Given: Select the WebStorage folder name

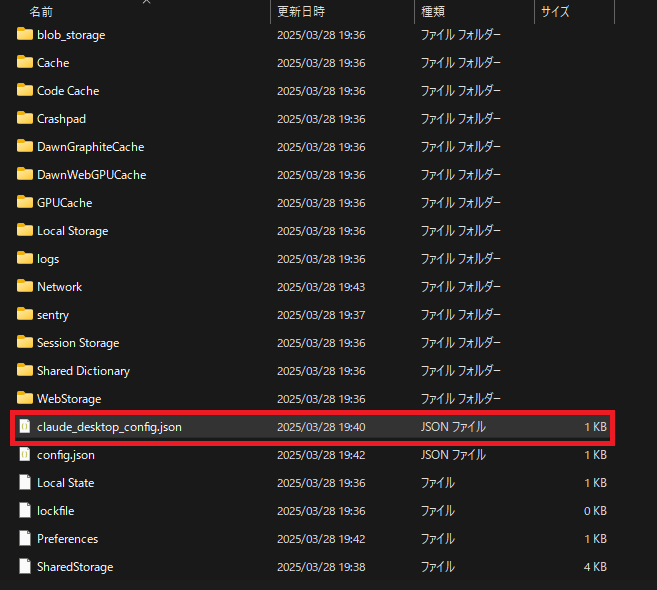Looking at the screenshot, I should pyautogui.click(x=69, y=399).
